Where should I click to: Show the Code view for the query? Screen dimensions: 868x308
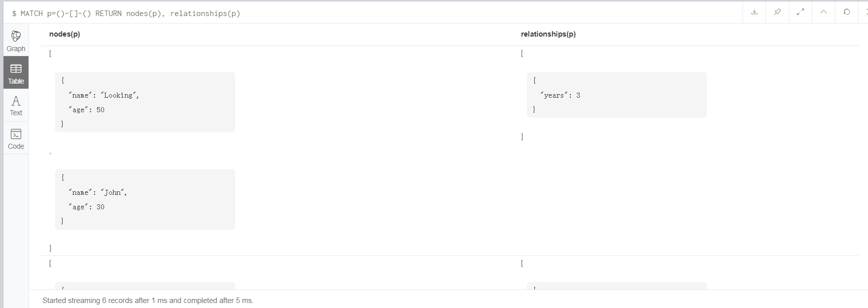(x=16, y=139)
